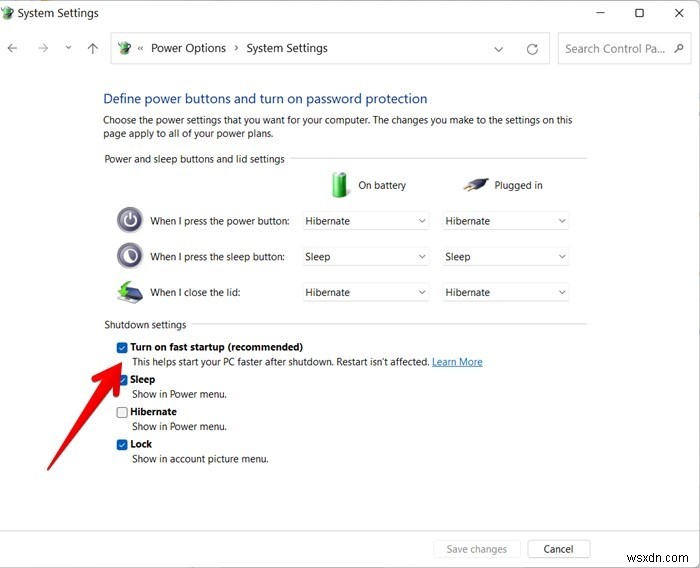
Task: Click the green battery icon
Action: pyautogui.click(x=339, y=185)
